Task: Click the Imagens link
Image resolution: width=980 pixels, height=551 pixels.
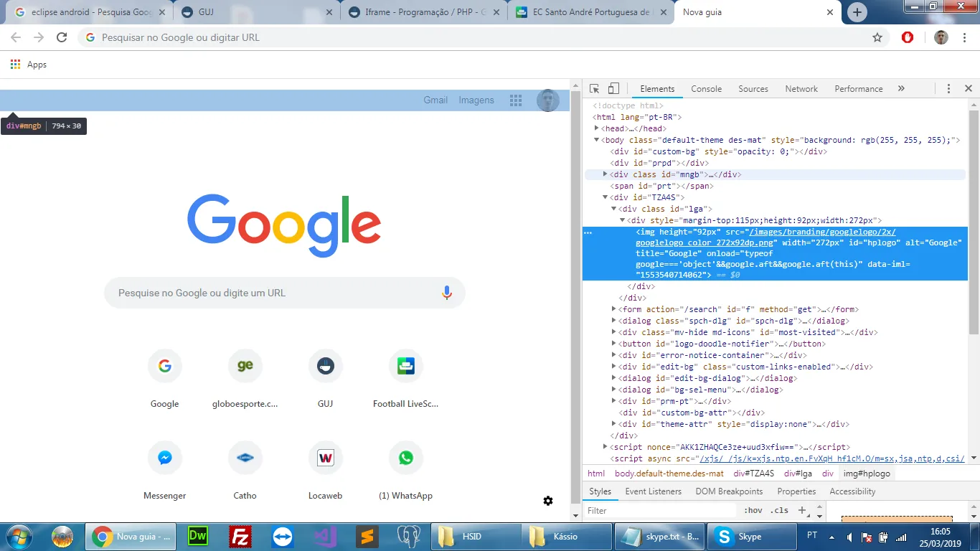Action: 476,100
